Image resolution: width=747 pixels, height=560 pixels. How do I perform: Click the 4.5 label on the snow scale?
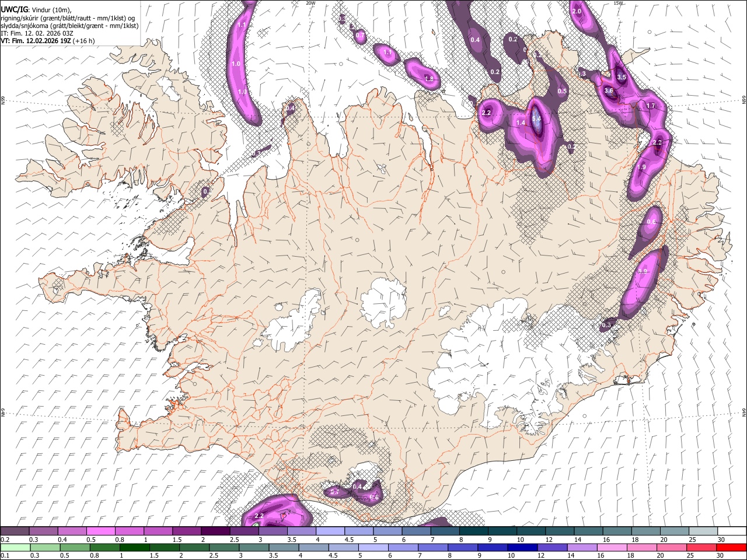350,540
